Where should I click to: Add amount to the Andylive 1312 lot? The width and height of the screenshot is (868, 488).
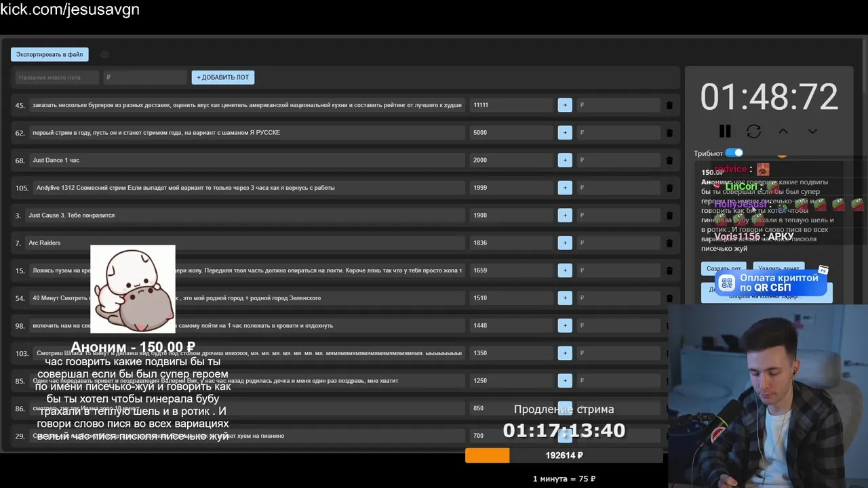tap(565, 188)
